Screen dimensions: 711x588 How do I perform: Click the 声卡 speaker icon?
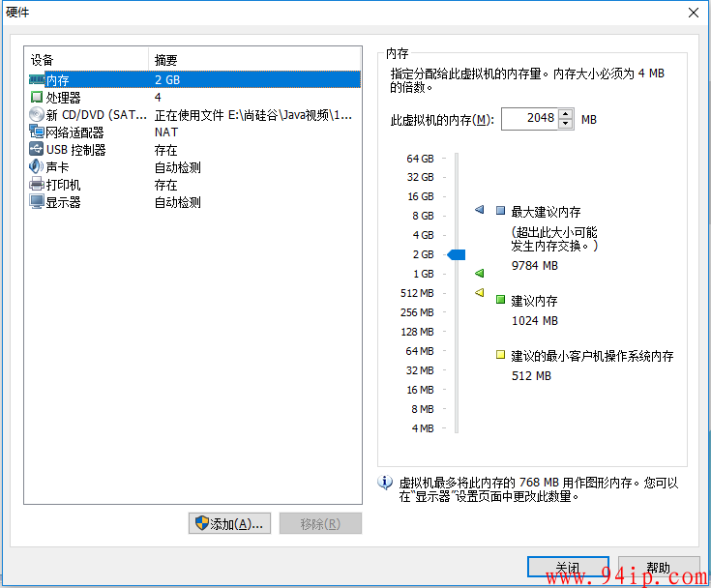coord(37,166)
